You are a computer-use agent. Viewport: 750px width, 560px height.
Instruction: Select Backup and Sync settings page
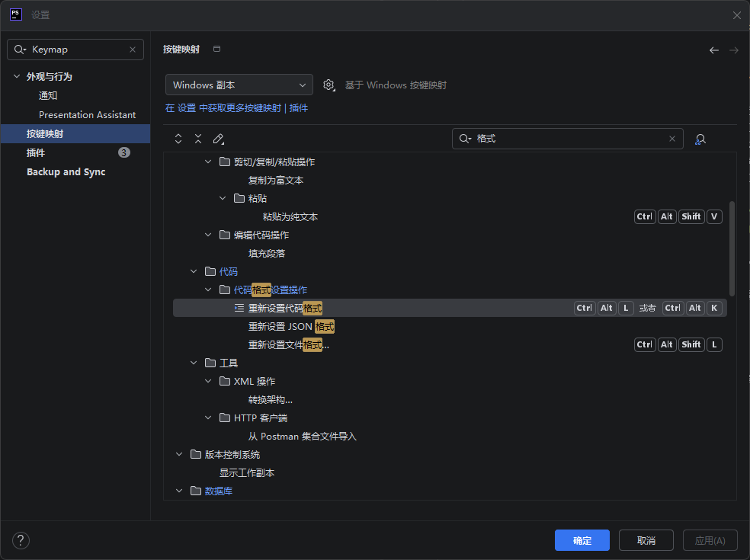point(66,172)
